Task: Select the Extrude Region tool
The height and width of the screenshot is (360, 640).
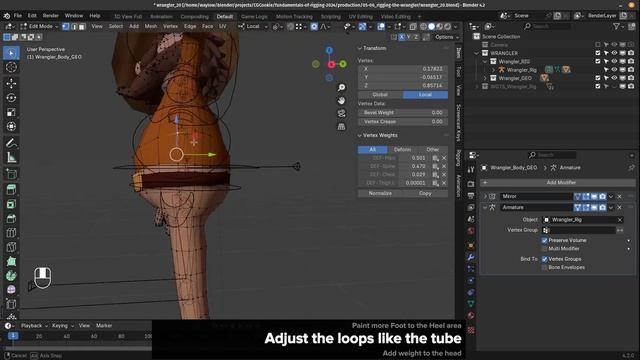Action: (11, 189)
